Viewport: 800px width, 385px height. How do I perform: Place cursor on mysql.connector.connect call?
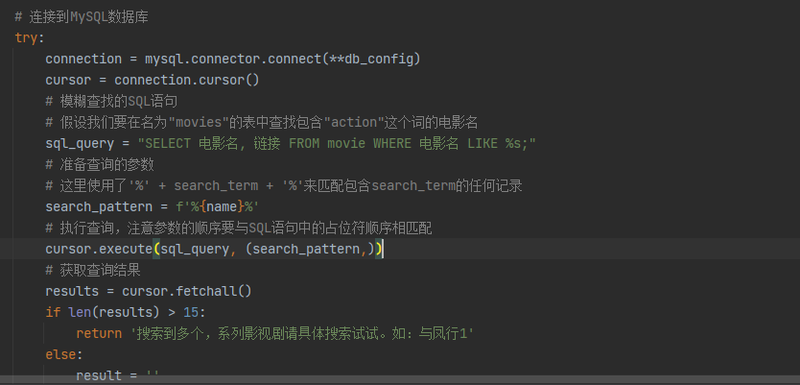(x=233, y=59)
